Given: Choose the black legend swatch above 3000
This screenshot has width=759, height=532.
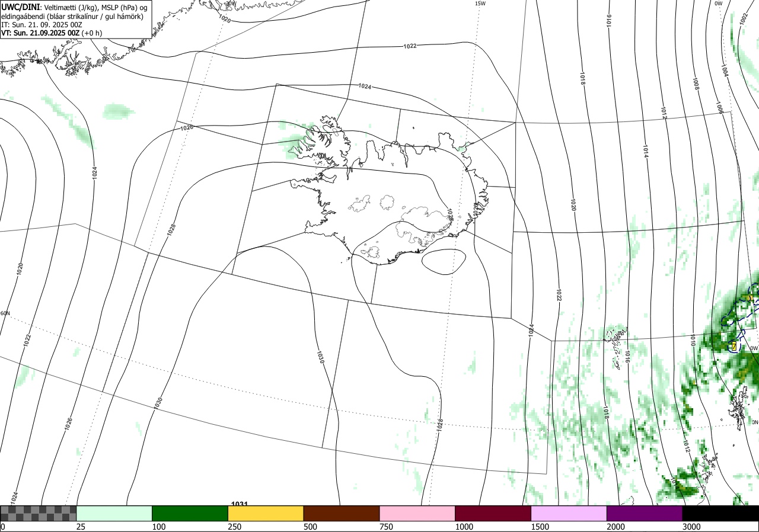Looking at the screenshot, I should [720, 513].
